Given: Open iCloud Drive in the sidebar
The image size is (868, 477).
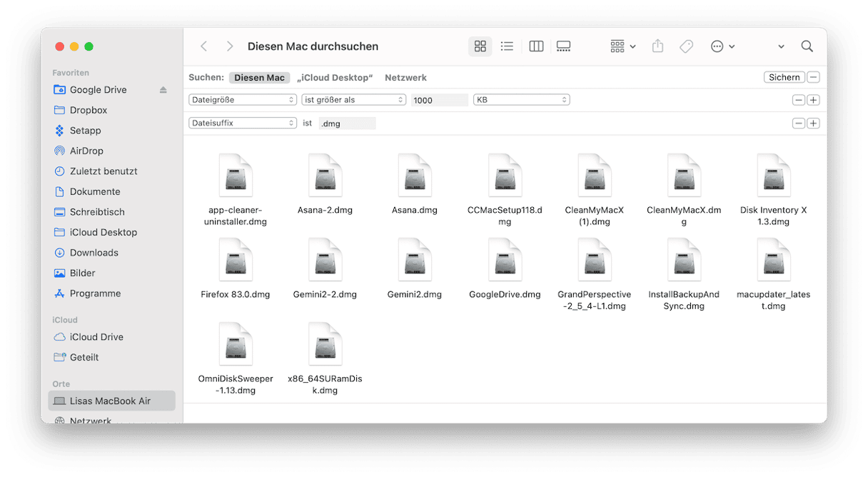Looking at the screenshot, I should (96, 337).
